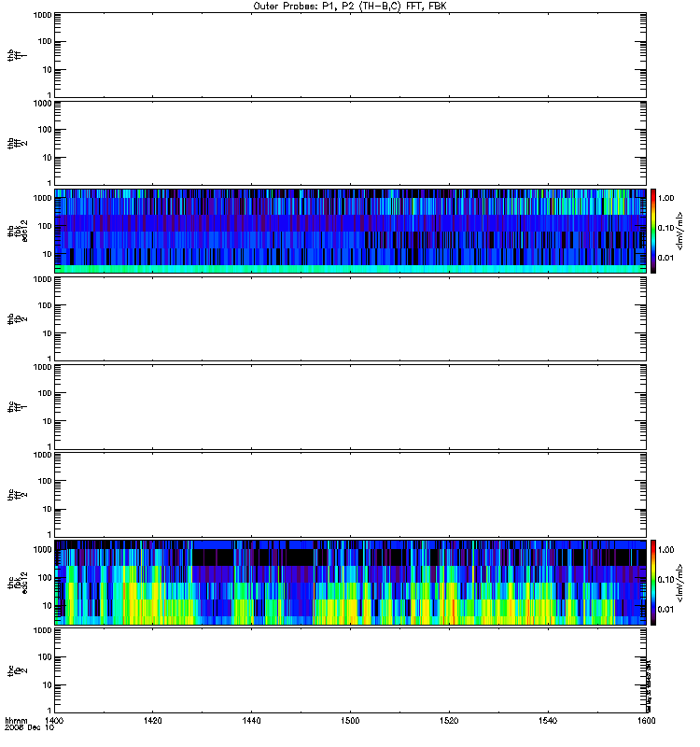Click the 1600 time axis label
The width and height of the screenshot is (700, 747).
646,721
